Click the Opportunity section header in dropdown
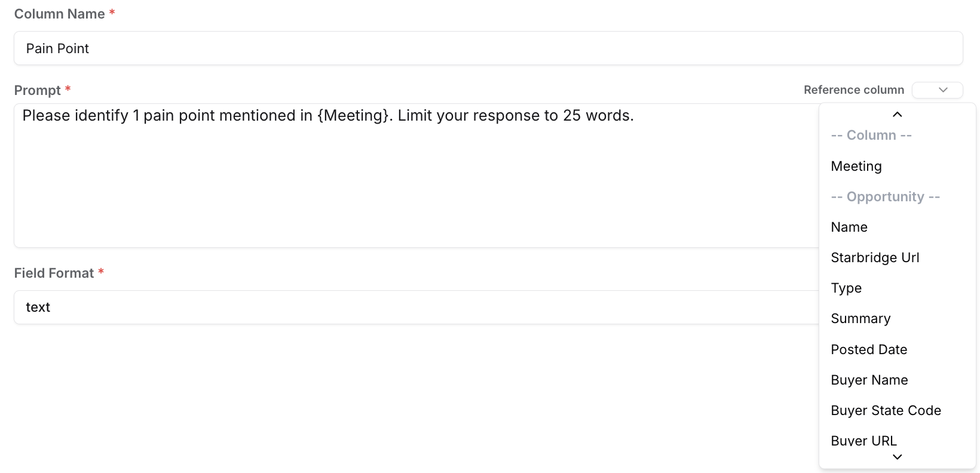The image size is (980, 473). [885, 196]
